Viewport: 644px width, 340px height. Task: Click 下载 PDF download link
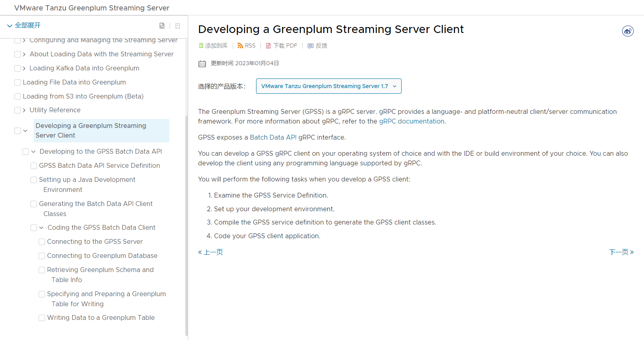(x=285, y=46)
